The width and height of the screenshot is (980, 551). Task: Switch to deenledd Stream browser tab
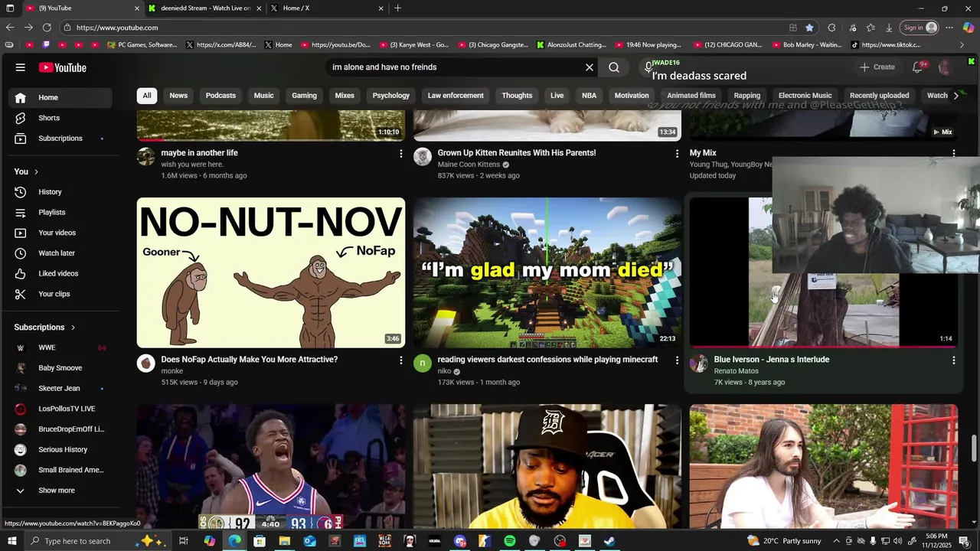205,8
